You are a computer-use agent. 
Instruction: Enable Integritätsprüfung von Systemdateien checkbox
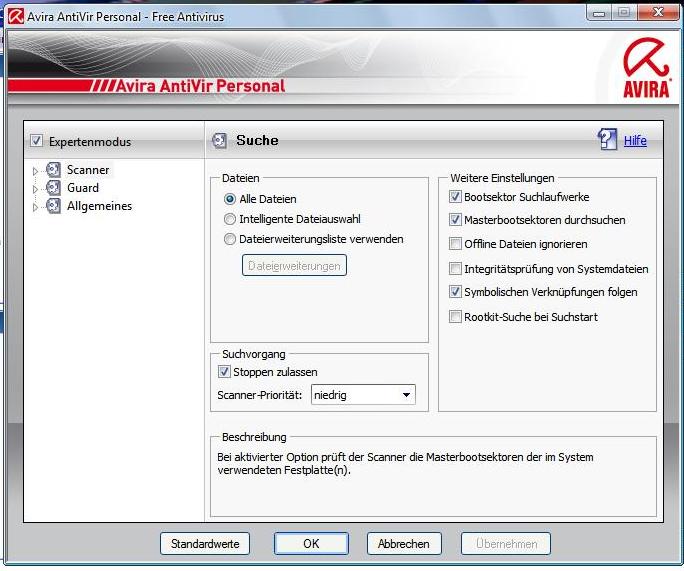[x=455, y=269]
